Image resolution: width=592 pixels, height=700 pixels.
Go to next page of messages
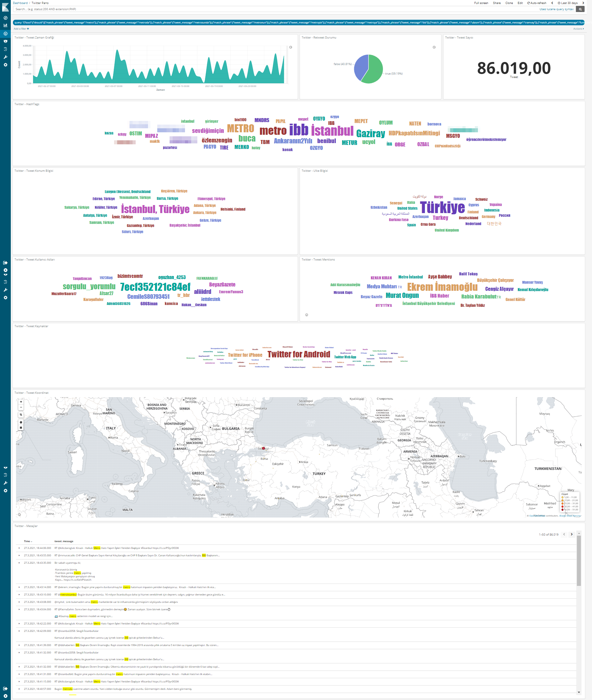(572, 534)
